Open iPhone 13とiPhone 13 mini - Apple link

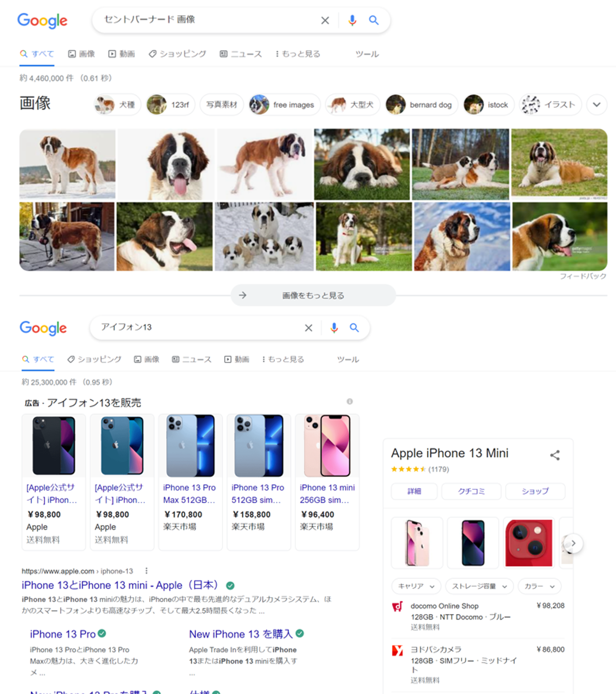pyautogui.click(x=120, y=585)
